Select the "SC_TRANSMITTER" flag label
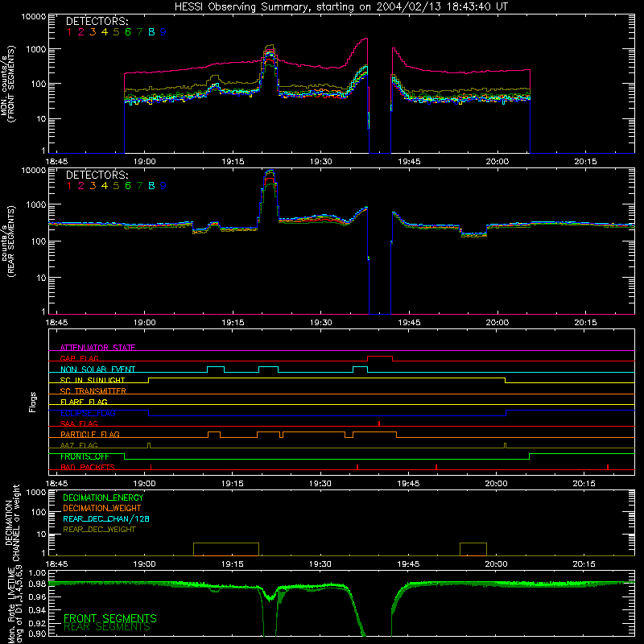Image resolution: width=644 pixels, height=644 pixels. 93,391
